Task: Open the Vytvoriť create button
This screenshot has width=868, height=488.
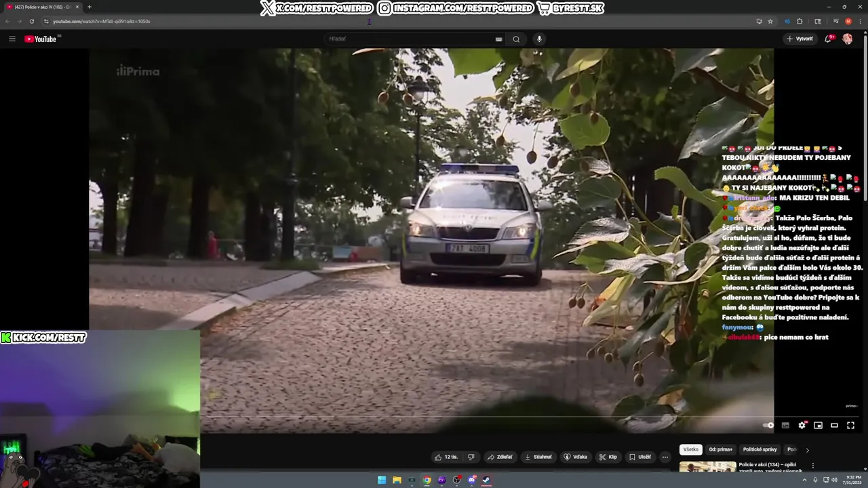Action: 800,39
